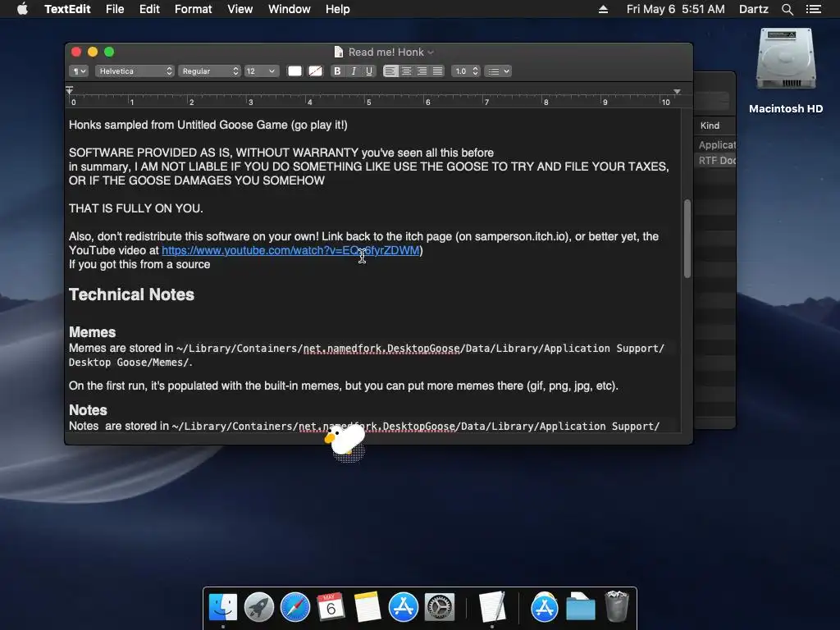Open the Window menu

point(290,9)
